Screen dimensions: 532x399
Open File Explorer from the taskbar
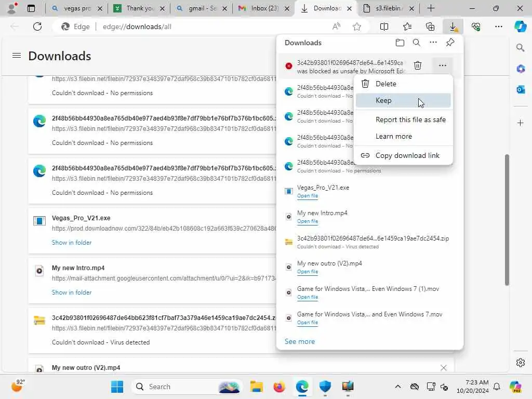(x=257, y=387)
